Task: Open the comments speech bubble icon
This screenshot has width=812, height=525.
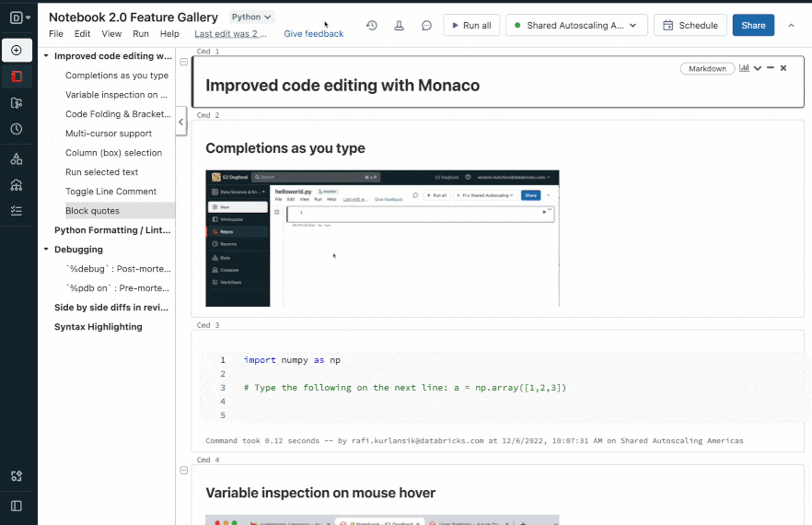Action: (x=426, y=26)
